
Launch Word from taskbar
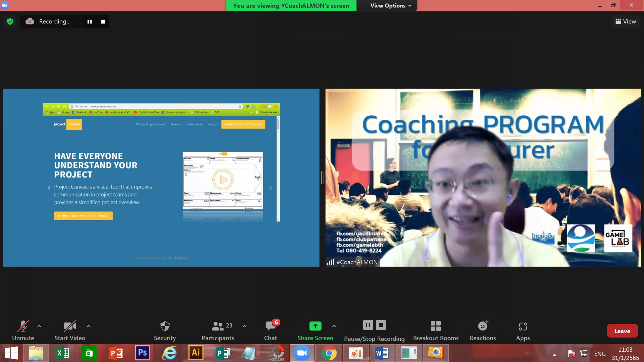[382, 353]
